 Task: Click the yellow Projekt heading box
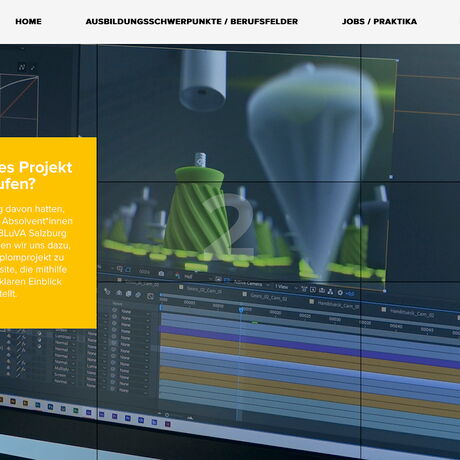click(x=48, y=232)
